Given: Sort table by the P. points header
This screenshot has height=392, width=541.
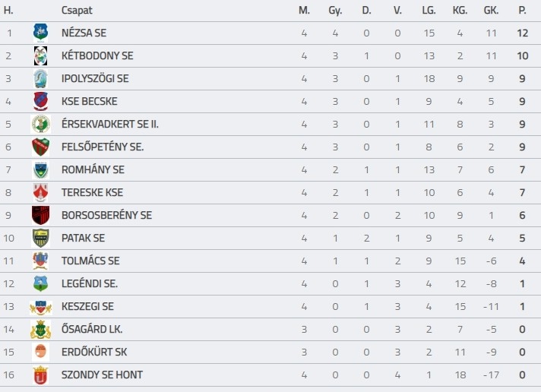Looking at the screenshot, I should click(x=522, y=11).
